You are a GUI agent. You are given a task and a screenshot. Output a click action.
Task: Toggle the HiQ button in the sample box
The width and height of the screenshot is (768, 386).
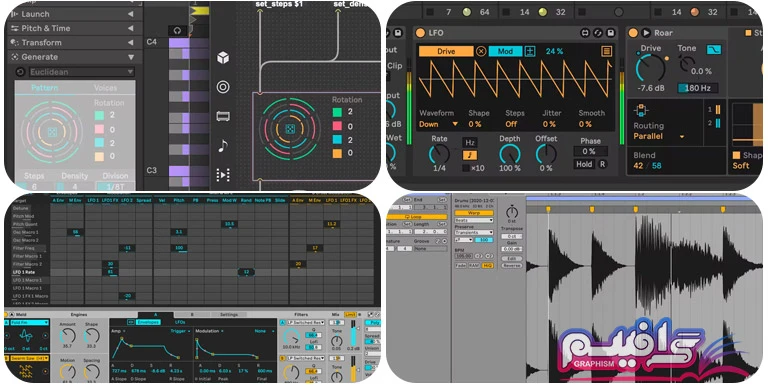487,265
